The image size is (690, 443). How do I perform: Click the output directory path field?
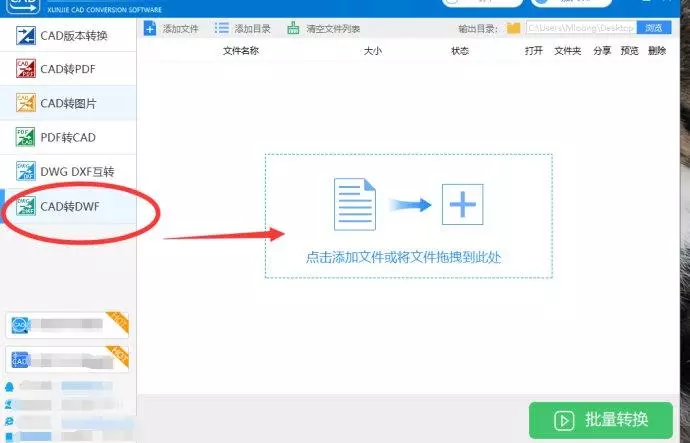(x=581, y=28)
